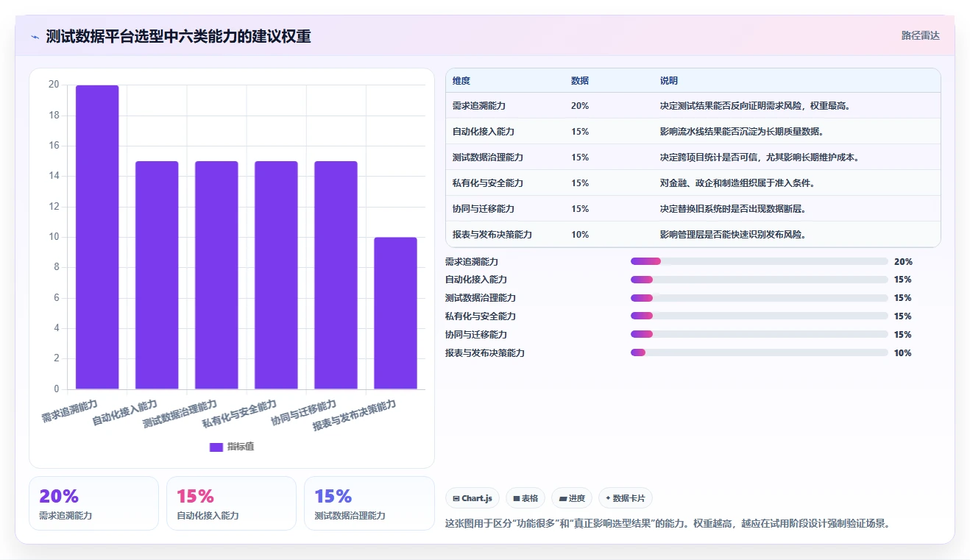Open the 15% 测试数据治理能力 data card
This screenshot has height=560, width=970.
(369, 503)
